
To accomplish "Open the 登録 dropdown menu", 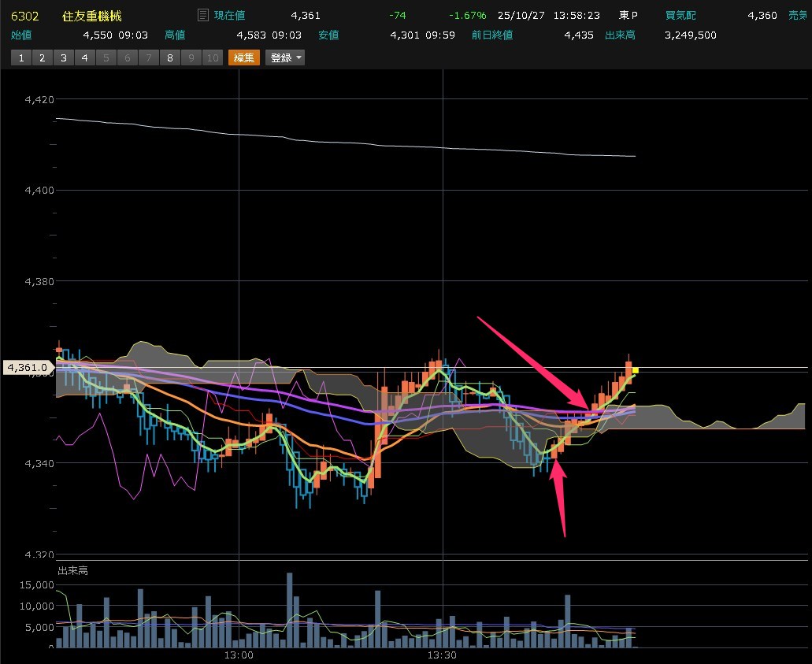I will click(284, 57).
